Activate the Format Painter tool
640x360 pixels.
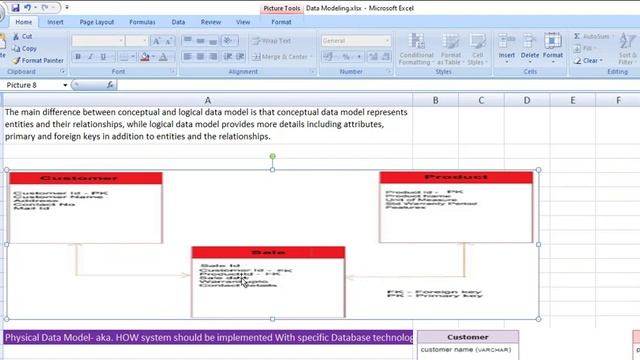(x=38, y=60)
